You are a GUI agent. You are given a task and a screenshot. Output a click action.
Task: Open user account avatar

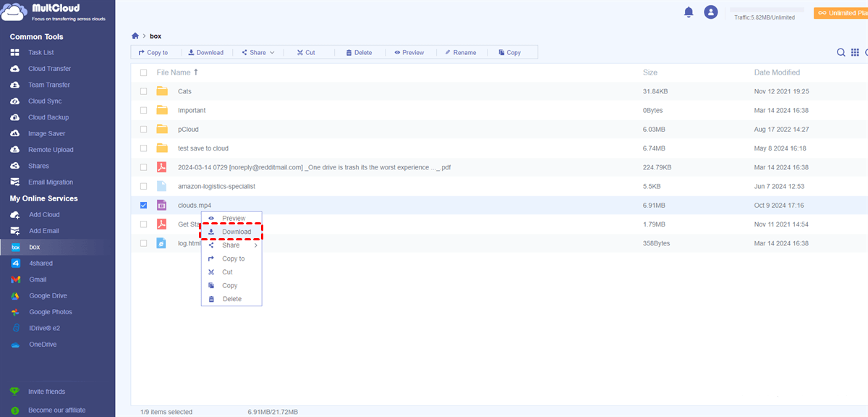pyautogui.click(x=711, y=12)
